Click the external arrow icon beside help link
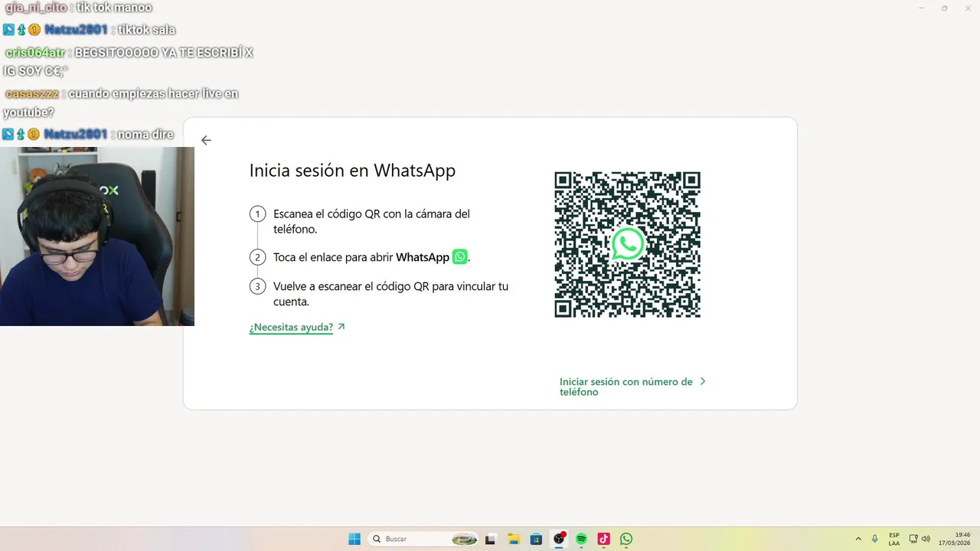The height and width of the screenshot is (551, 980). tap(341, 327)
